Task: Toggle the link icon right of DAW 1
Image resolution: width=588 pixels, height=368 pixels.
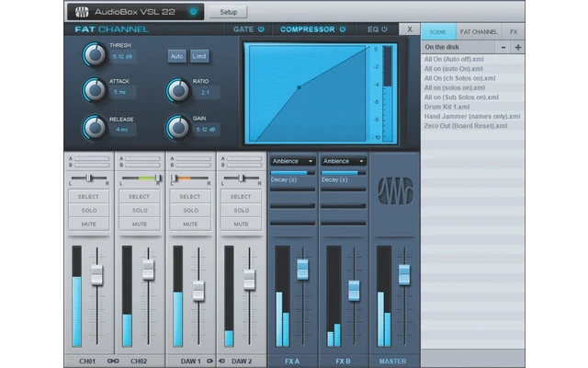Action: click(x=209, y=361)
